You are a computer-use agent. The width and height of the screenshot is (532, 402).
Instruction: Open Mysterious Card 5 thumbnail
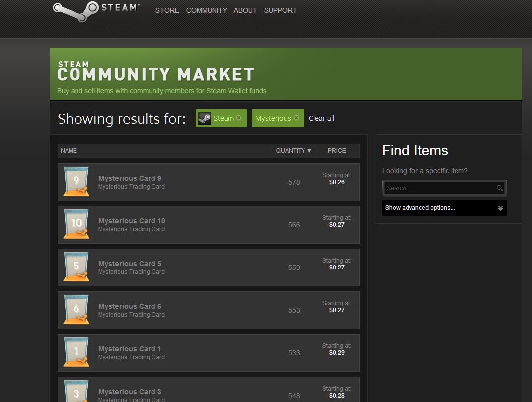coord(76,267)
